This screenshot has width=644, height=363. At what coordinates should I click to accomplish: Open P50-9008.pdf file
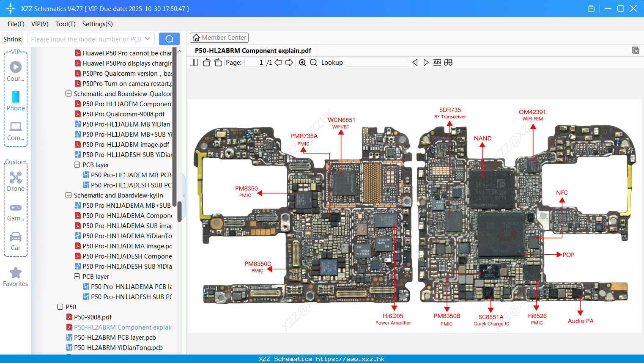tap(89, 317)
